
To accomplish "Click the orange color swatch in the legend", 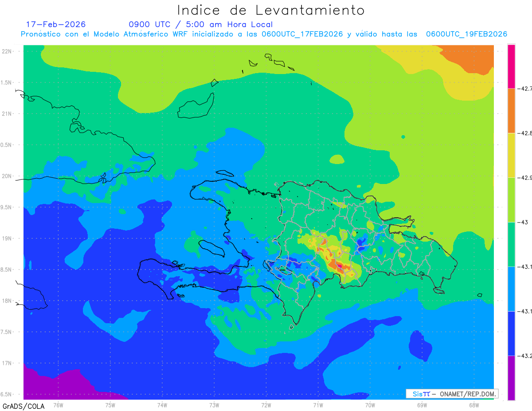I will pos(511,111).
